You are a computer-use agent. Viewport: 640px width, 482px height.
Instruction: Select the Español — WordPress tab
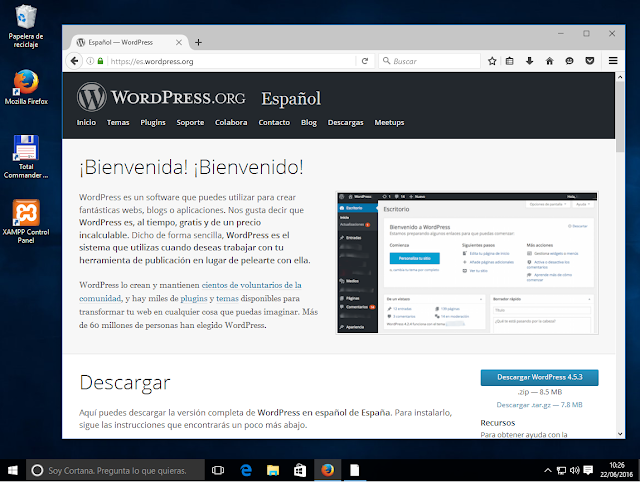tap(129, 42)
